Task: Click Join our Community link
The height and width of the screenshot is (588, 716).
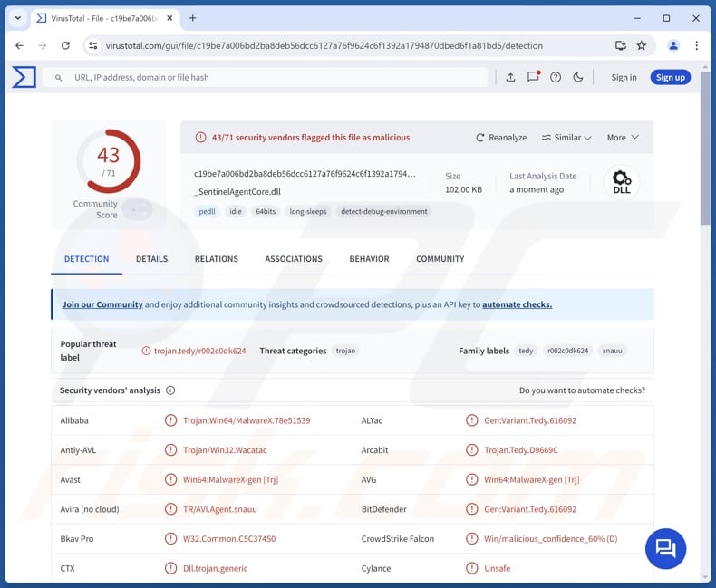Action: 102,304
